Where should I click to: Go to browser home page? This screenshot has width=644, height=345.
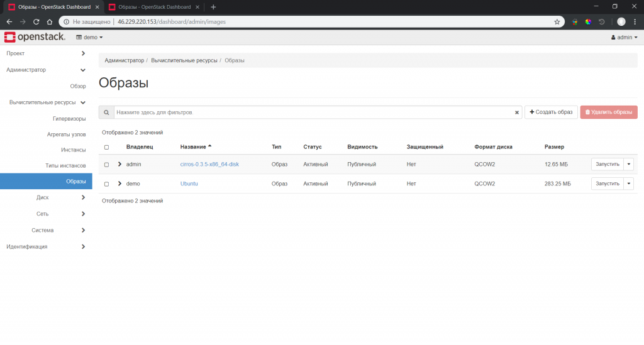[x=50, y=22]
